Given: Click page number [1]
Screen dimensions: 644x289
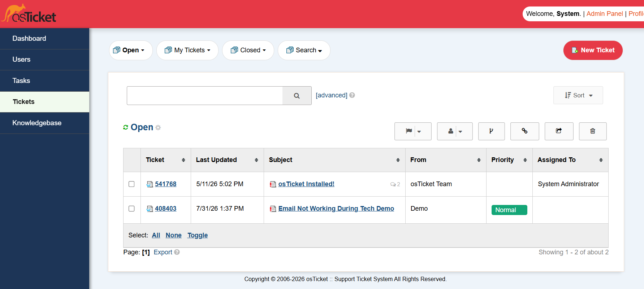Looking at the screenshot, I should click(x=146, y=252).
